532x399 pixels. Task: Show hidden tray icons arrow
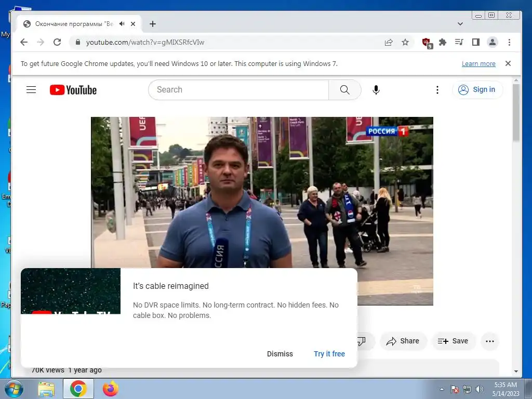point(442,389)
